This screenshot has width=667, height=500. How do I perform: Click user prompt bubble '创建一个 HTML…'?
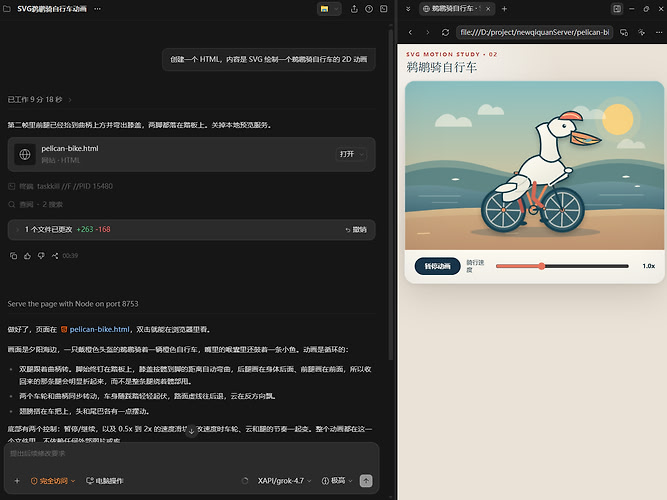coord(268,60)
